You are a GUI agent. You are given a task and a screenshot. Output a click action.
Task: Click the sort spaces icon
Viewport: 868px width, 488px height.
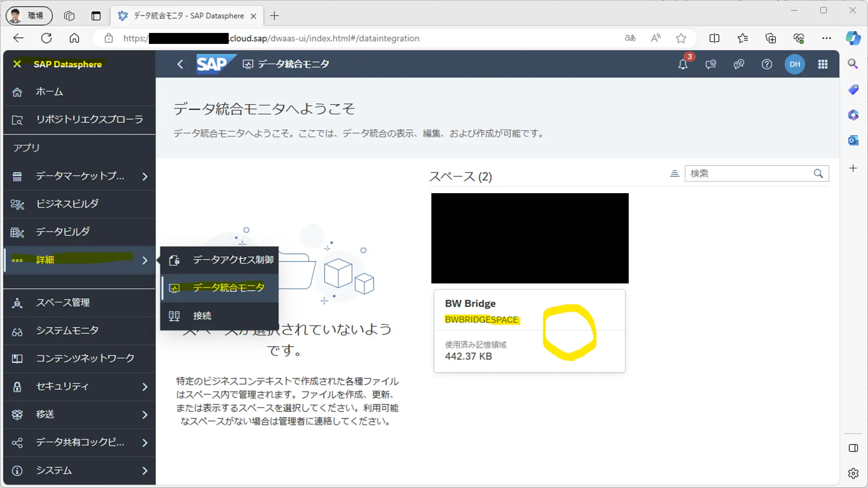tap(674, 174)
